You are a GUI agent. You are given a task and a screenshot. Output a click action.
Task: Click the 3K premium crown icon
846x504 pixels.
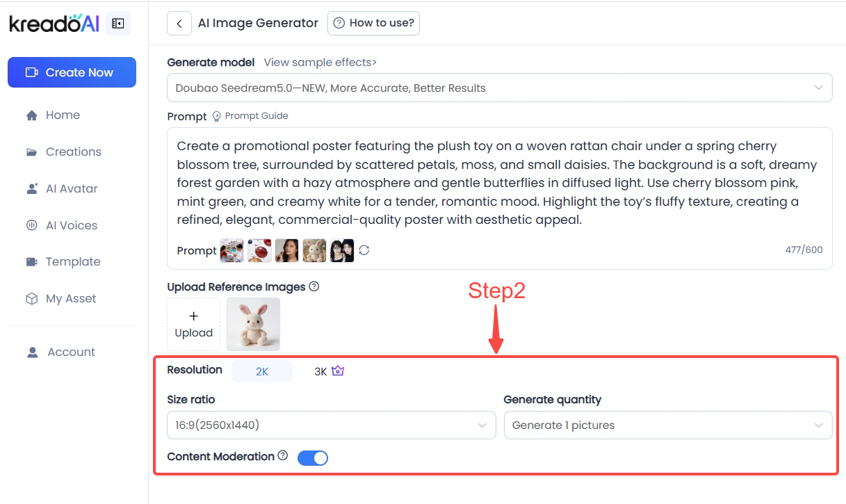338,371
